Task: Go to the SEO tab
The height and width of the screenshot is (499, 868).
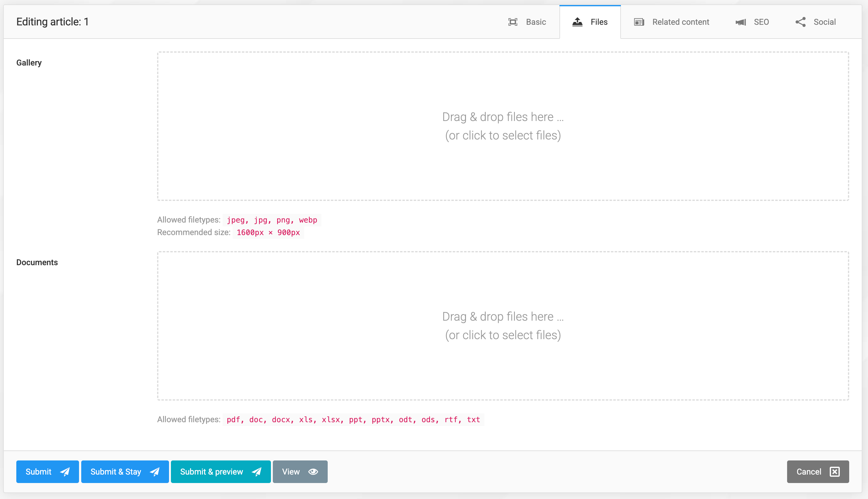Action: [761, 22]
